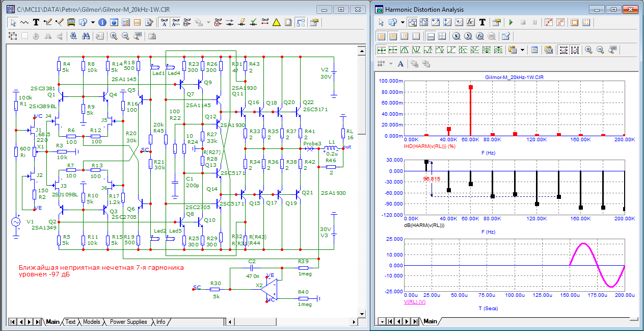Select the Text mode tool in schematic toolbar
The height and width of the screenshot is (331, 644).
tap(36, 22)
